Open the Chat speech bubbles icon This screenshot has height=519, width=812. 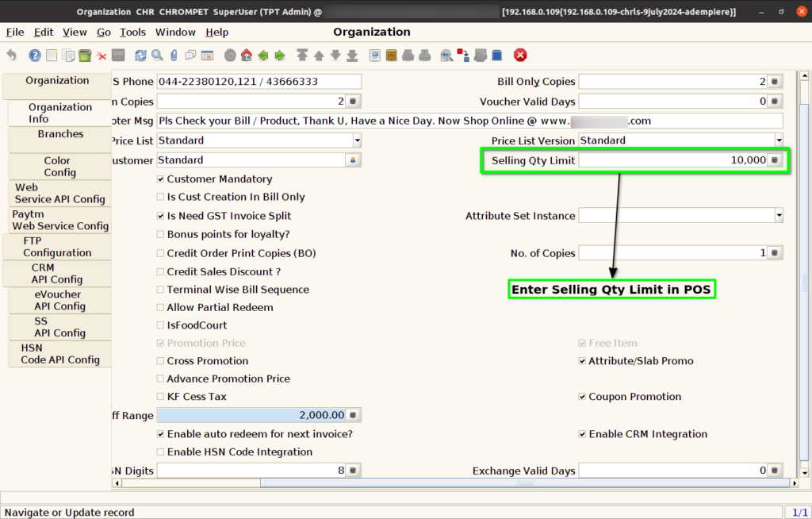[190, 55]
